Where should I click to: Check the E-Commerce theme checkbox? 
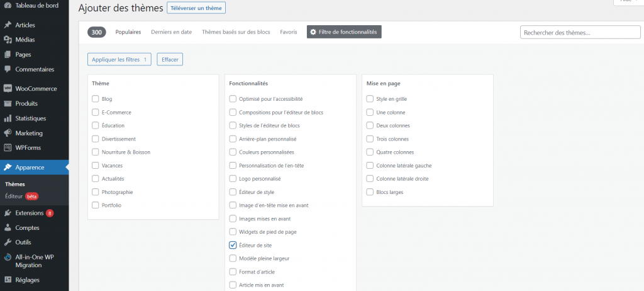96,112
